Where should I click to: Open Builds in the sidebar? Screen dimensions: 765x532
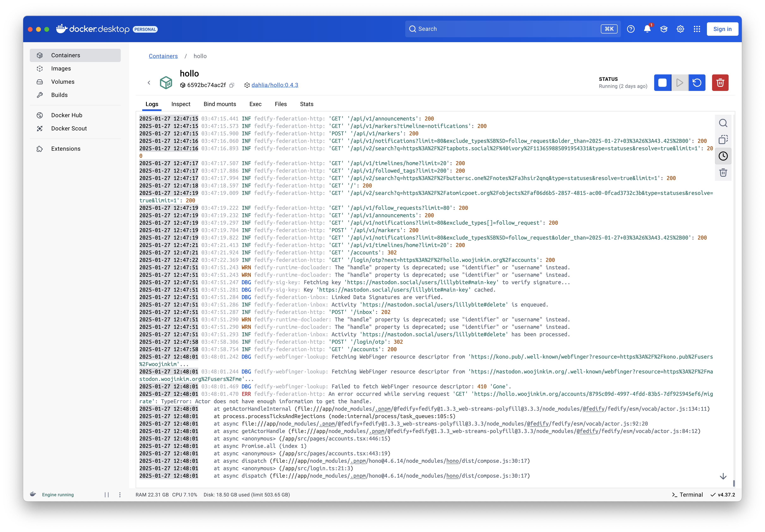coord(75,95)
